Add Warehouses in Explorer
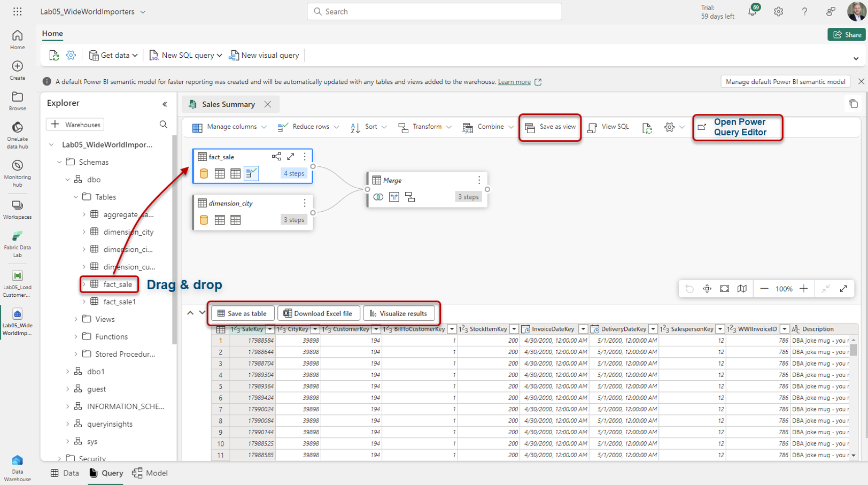 (75, 125)
